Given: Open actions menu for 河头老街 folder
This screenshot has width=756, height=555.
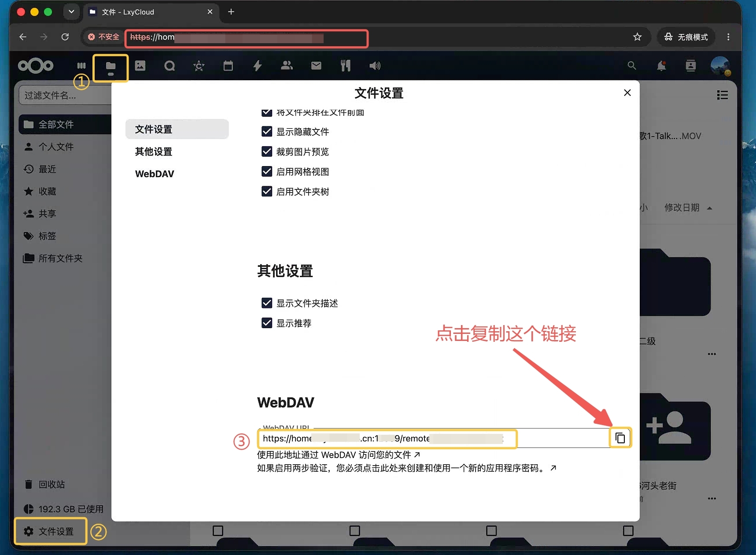Looking at the screenshot, I should pos(712,498).
